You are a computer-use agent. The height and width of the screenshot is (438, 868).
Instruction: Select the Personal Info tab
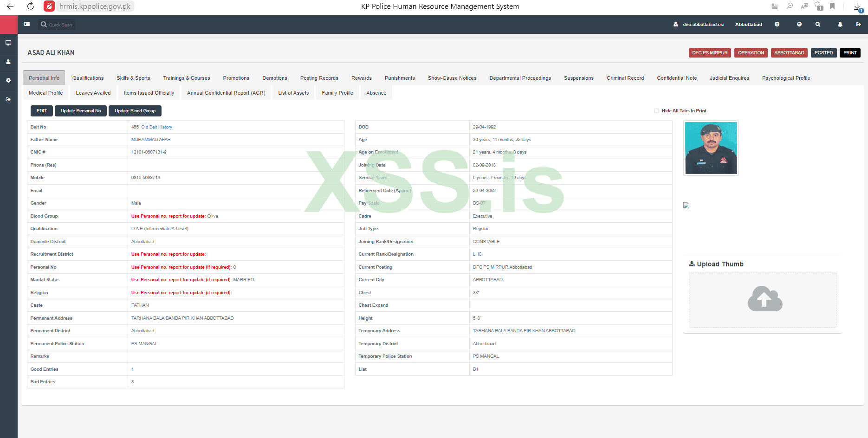[x=44, y=78]
